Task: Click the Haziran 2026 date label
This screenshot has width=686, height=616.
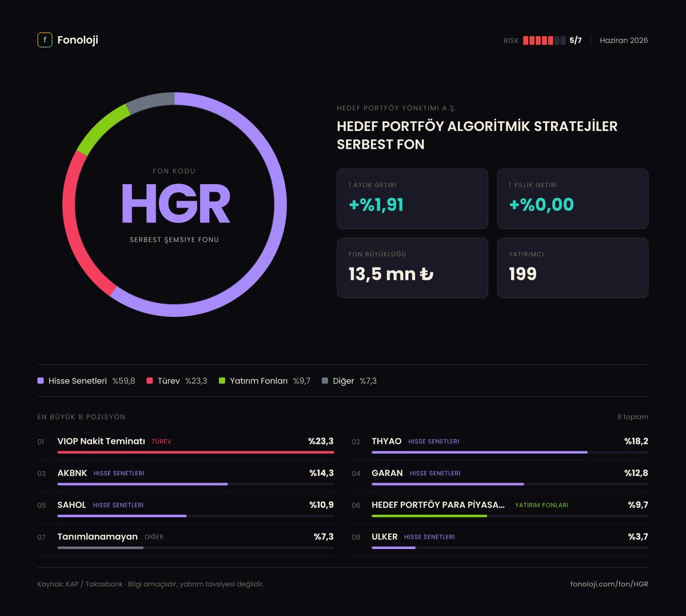Action: 624,40
